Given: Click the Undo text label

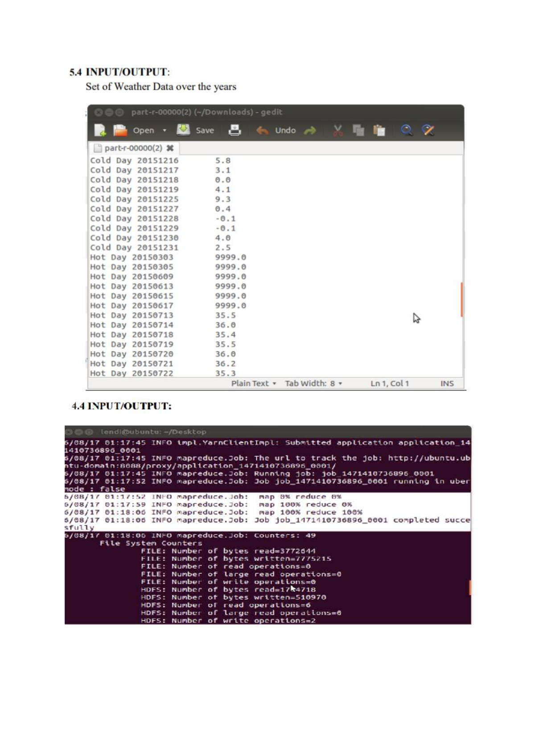Looking at the screenshot, I should point(285,130).
